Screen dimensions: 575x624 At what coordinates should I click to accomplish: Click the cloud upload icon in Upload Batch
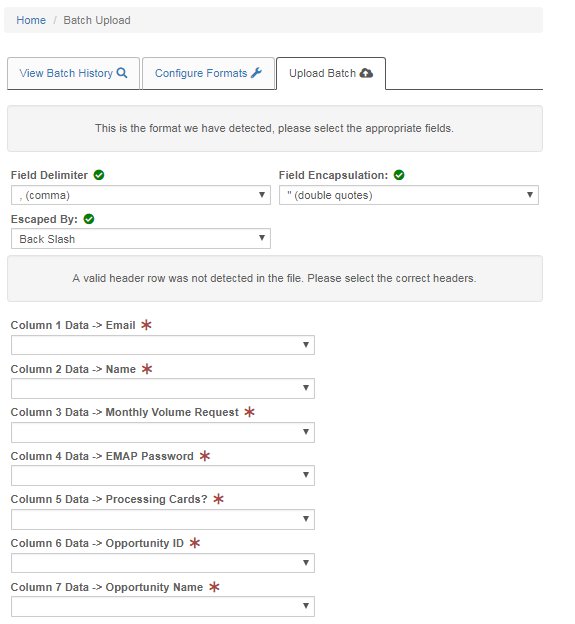tap(366, 73)
